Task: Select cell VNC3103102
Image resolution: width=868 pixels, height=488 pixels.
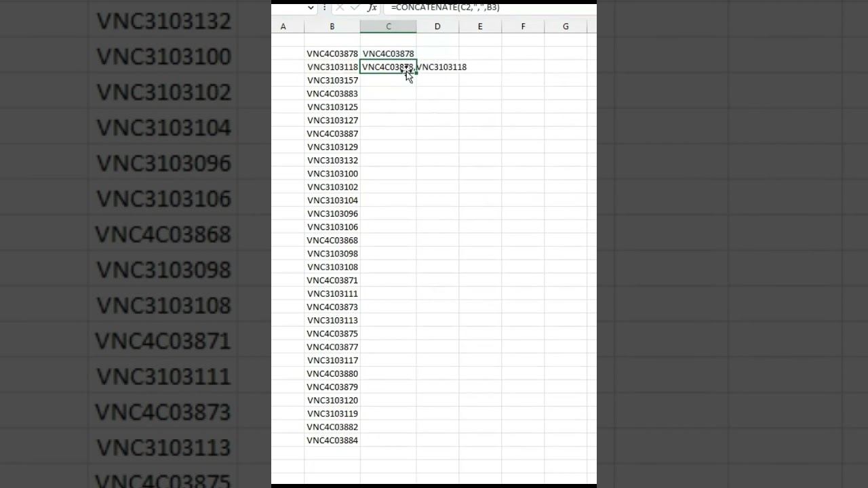Action: point(332,187)
